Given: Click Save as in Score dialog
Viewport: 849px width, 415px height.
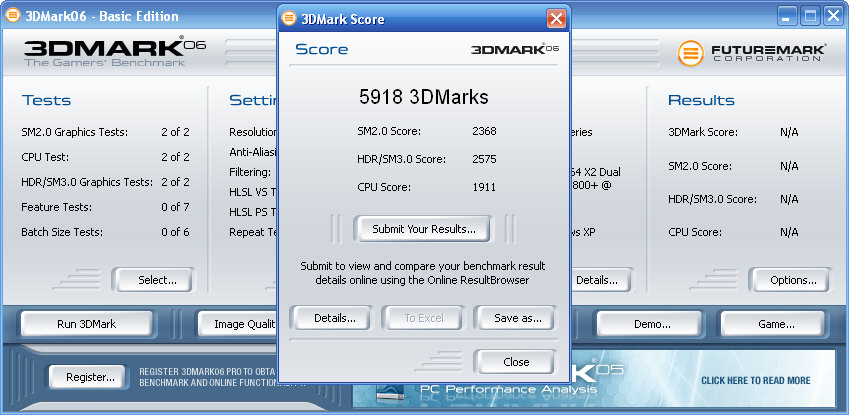Looking at the screenshot, I should pyautogui.click(x=518, y=319).
